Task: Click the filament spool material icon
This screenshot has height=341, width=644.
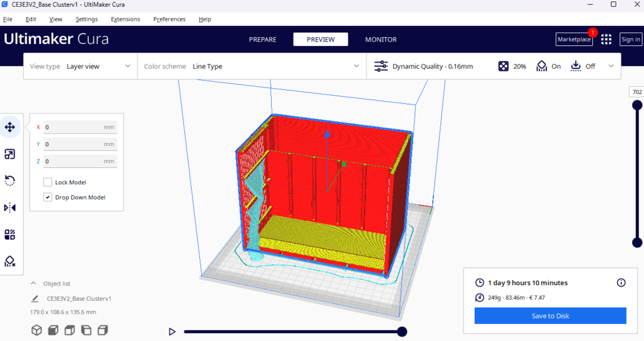Action: pyautogui.click(x=479, y=298)
